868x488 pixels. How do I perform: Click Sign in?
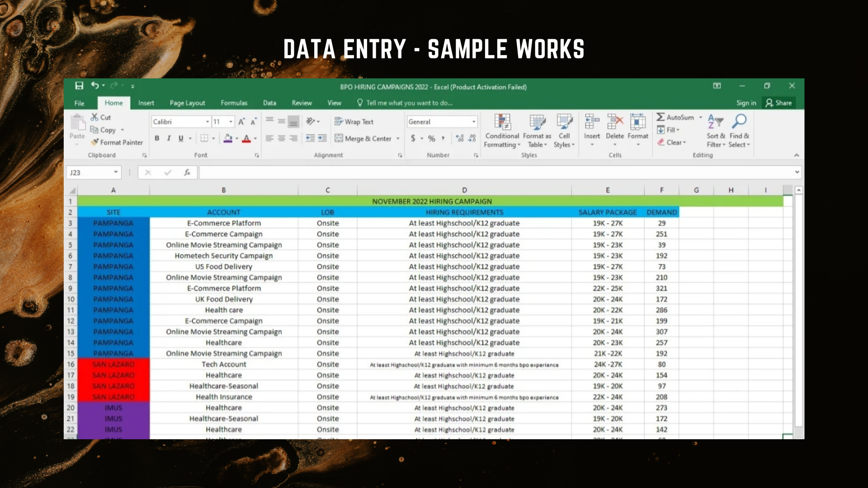pos(746,103)
